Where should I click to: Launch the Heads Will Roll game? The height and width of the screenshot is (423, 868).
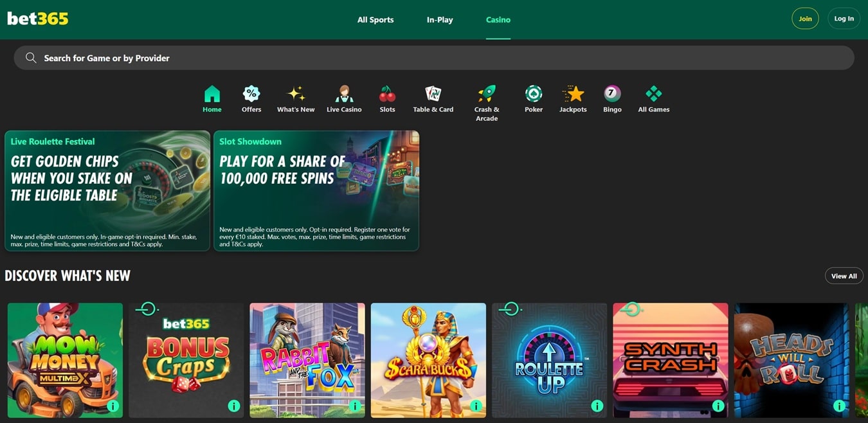791,361
